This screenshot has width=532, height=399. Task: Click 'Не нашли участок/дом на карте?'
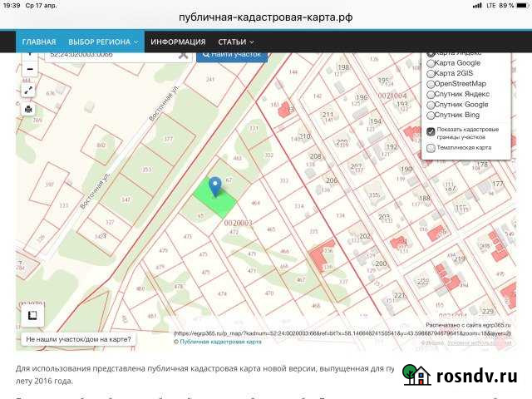point(79,339)
